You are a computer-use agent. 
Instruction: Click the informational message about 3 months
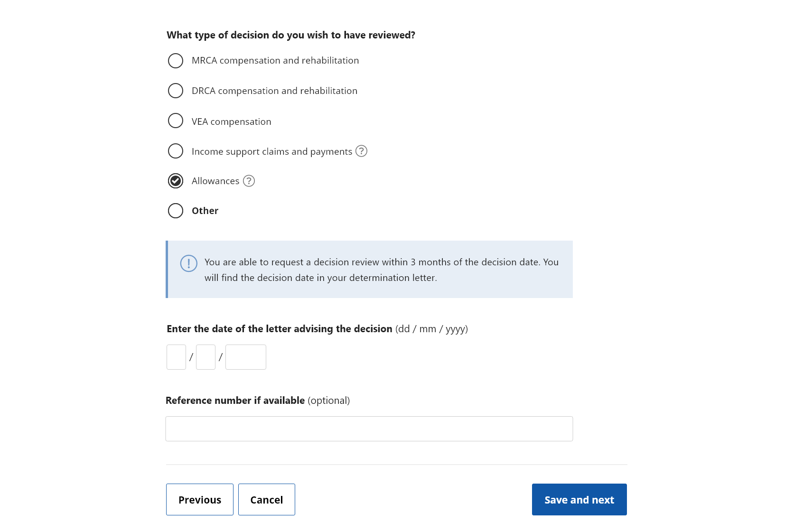(x=381, y=270)
